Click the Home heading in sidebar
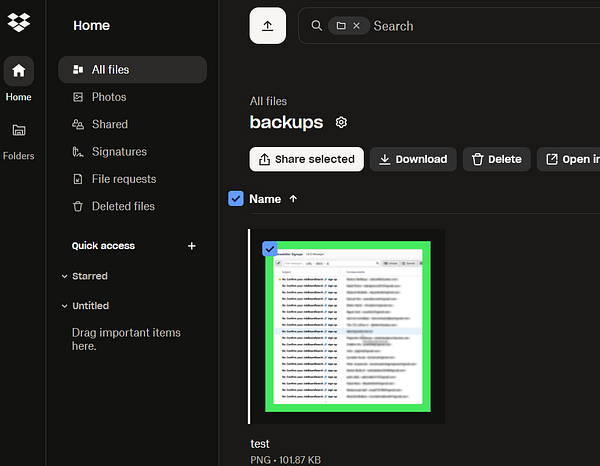The height and width of the screenshot is (466, 600). pos(91,26)
